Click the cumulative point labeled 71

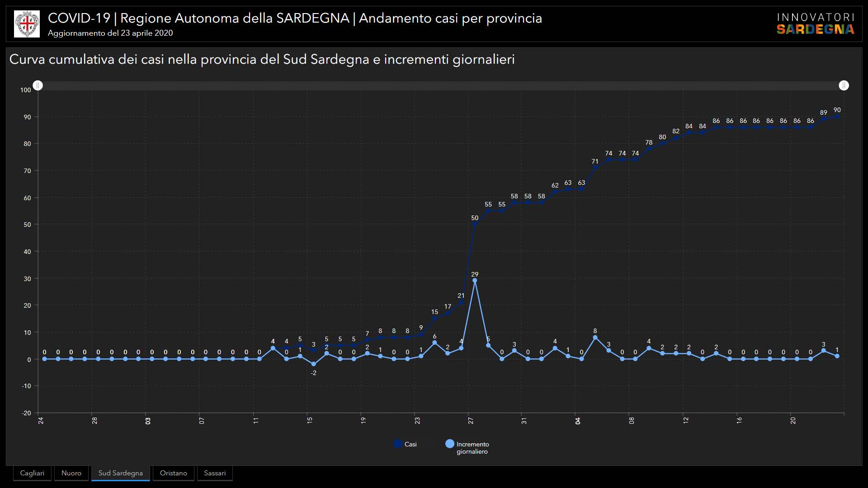(595, 168)
